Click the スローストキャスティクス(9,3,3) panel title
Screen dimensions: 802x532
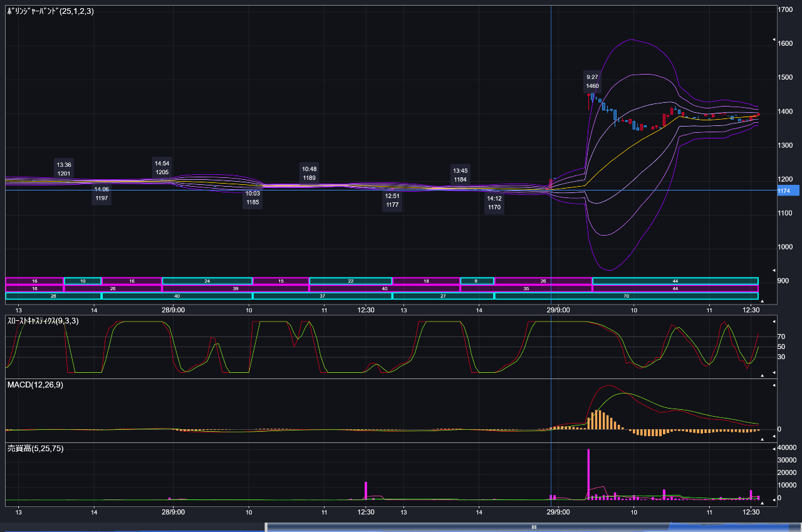coord(43,321)
